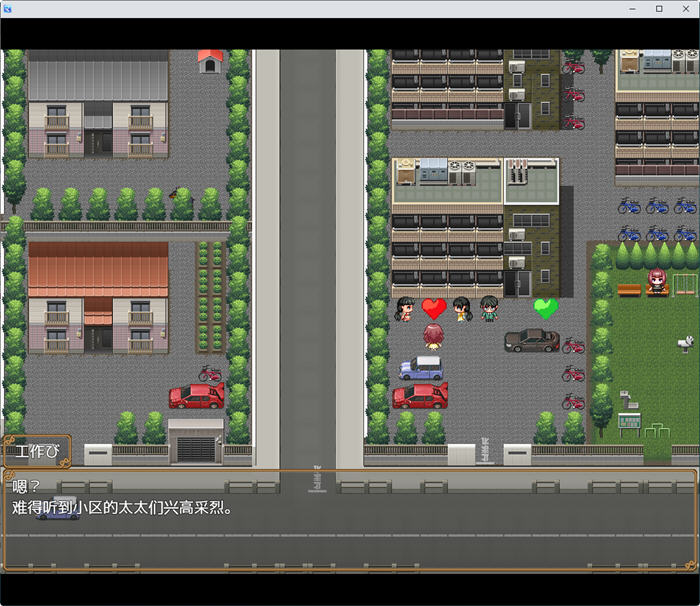Image resolution: width=700 pixels, height=606 pixels.
Task: Click the garage shutter door by the left house
Action: (196, 447)
